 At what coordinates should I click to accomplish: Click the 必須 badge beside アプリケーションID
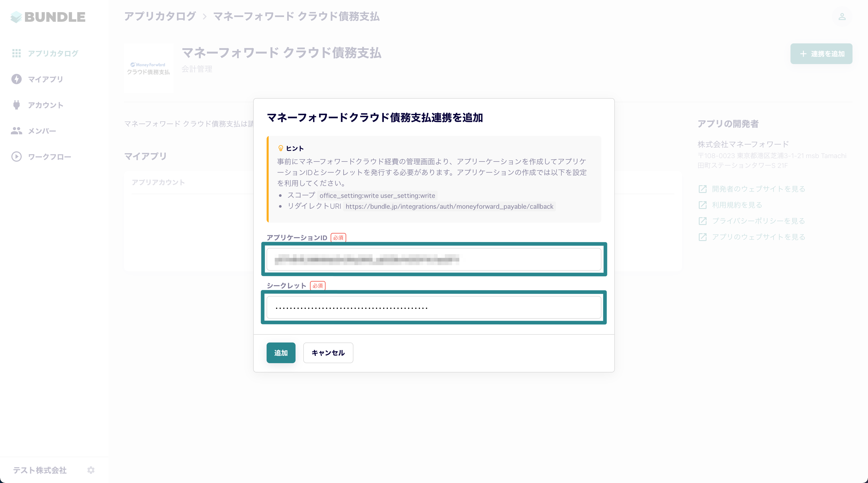[338, 237]
